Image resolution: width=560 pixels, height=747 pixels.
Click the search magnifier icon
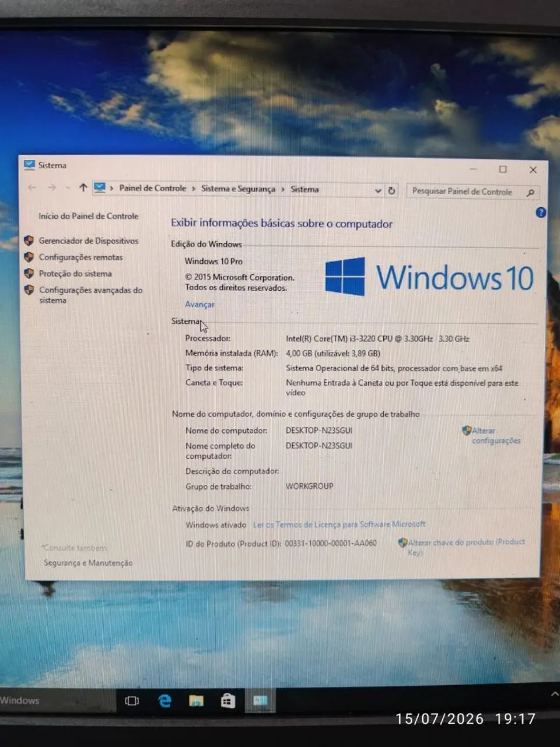tap(530, 193)
